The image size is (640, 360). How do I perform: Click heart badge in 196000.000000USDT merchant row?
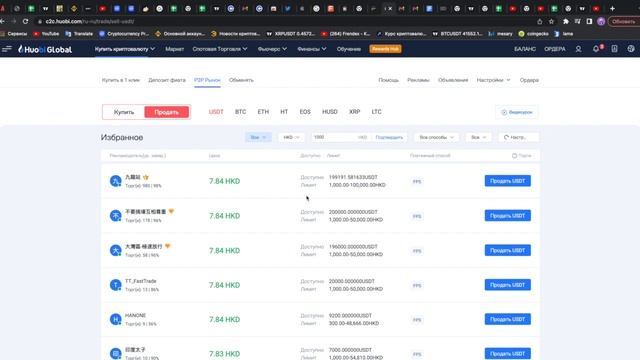[x=167, y=246]
